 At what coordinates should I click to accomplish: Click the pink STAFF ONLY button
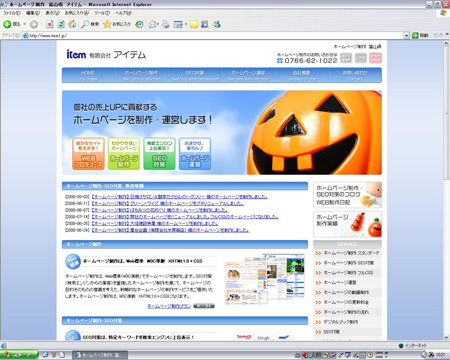pos(376,58)
